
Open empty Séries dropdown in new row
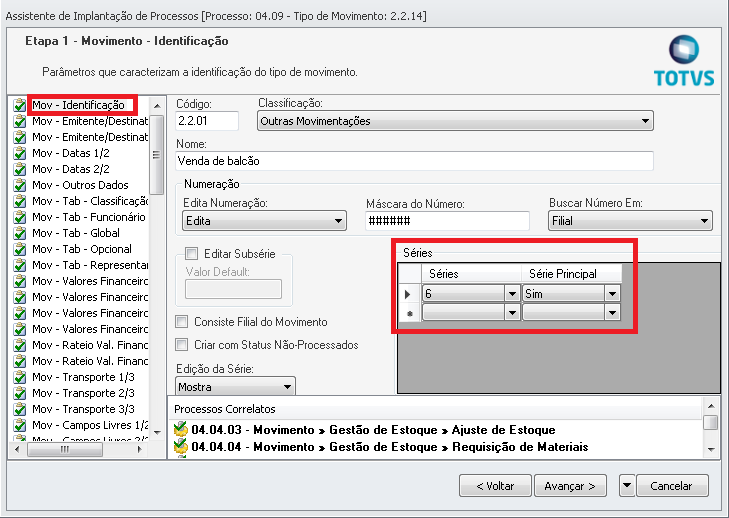512,313
